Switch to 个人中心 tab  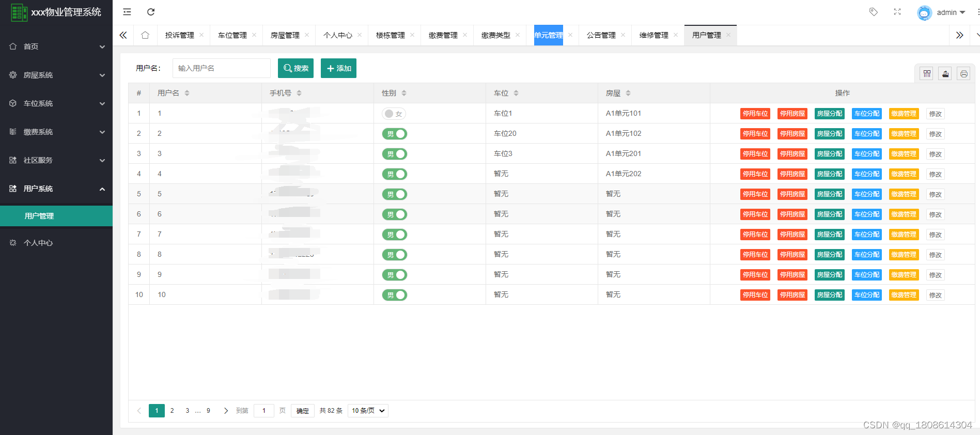click(x=338, y=35)
